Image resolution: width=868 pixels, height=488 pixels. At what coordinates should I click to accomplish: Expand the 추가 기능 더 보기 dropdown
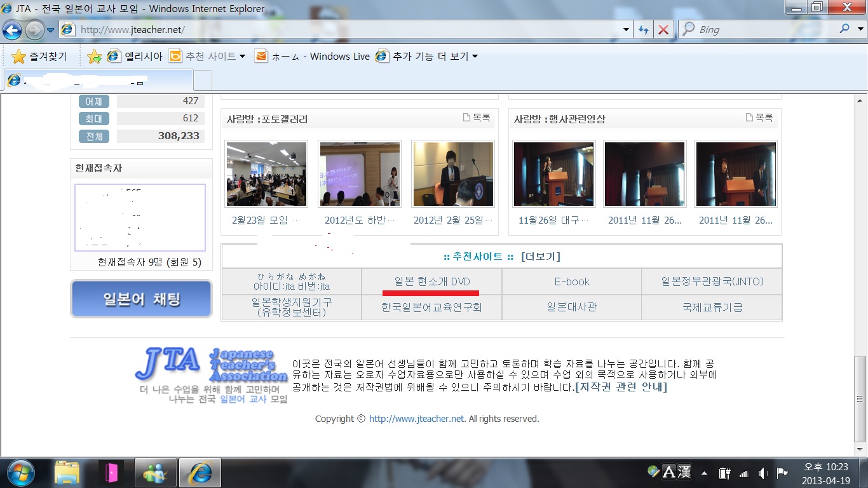[474, 57]
